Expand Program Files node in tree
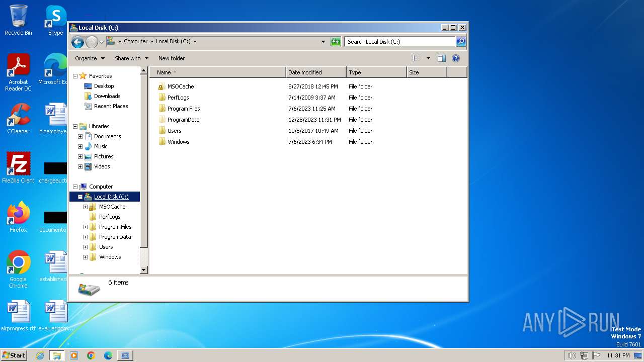The width and height of the screenshot is (644, 362). (85, 227)
